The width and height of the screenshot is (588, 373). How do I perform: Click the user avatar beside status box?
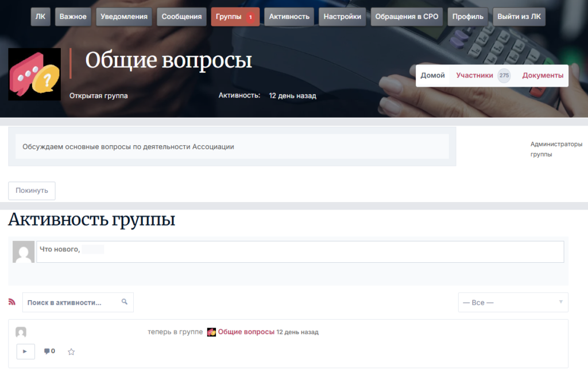(24, 252)
